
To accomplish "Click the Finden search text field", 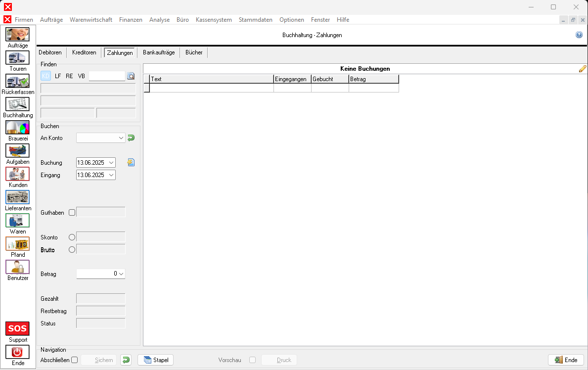I will point(107,76).
